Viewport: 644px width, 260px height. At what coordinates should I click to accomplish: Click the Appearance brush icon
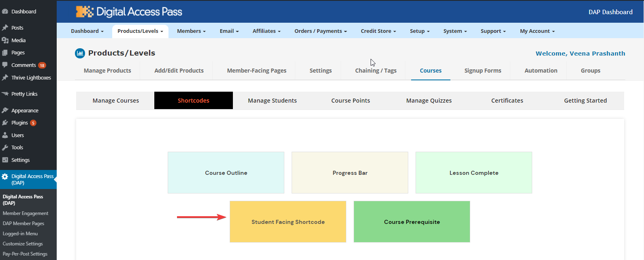5,110
